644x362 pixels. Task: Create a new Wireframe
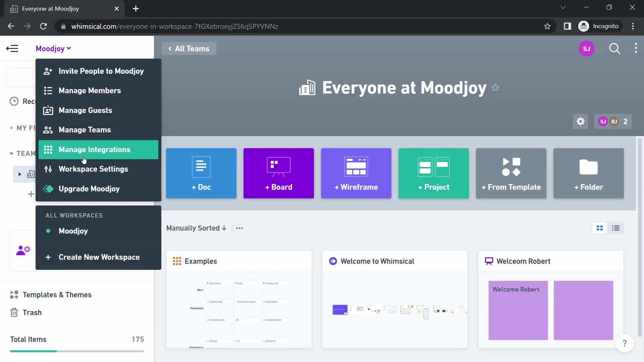coord(356,173)
